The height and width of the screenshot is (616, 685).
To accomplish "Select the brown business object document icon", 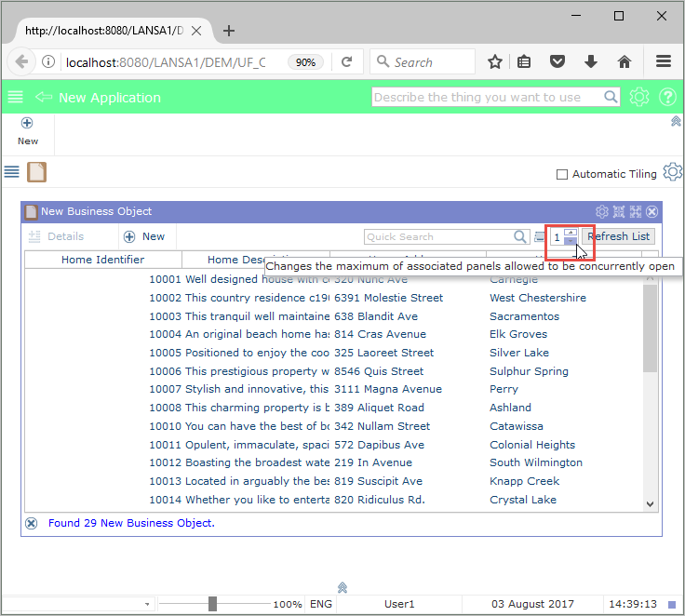I will click(36, 172).
